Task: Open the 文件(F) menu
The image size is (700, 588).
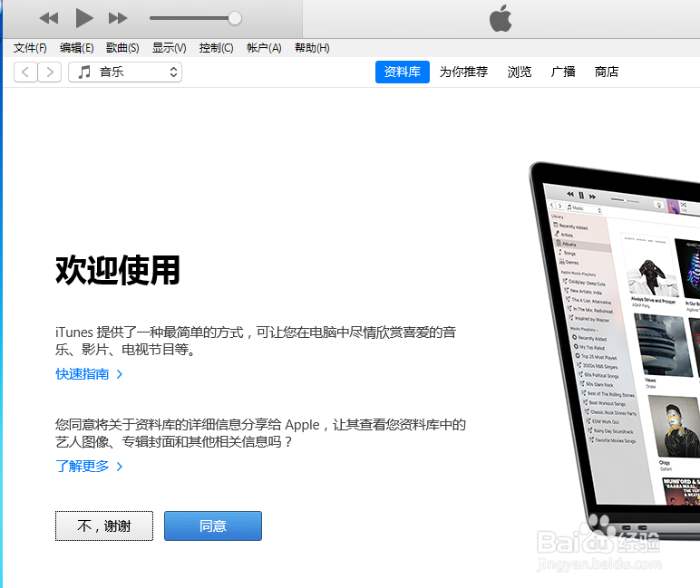Action: [30, 48]
